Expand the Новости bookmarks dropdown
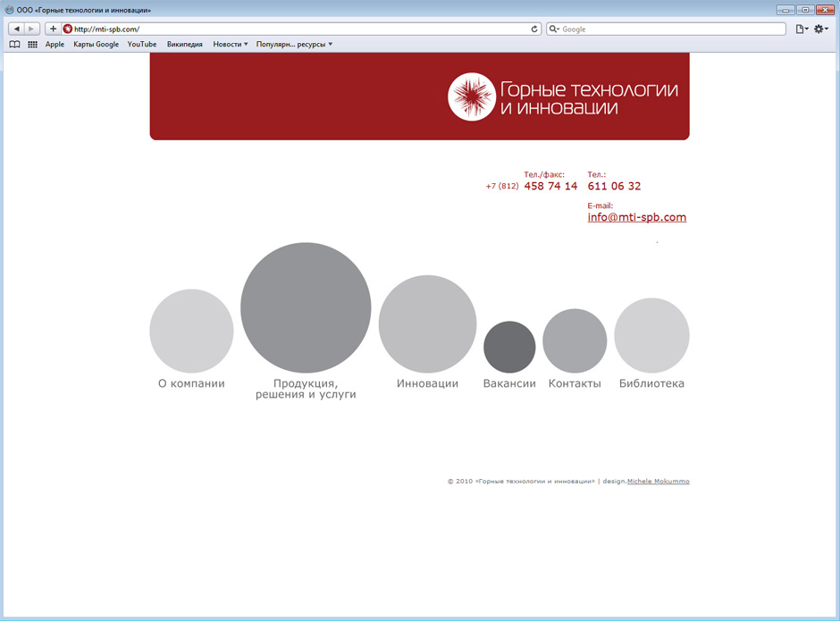 (230, 44)
